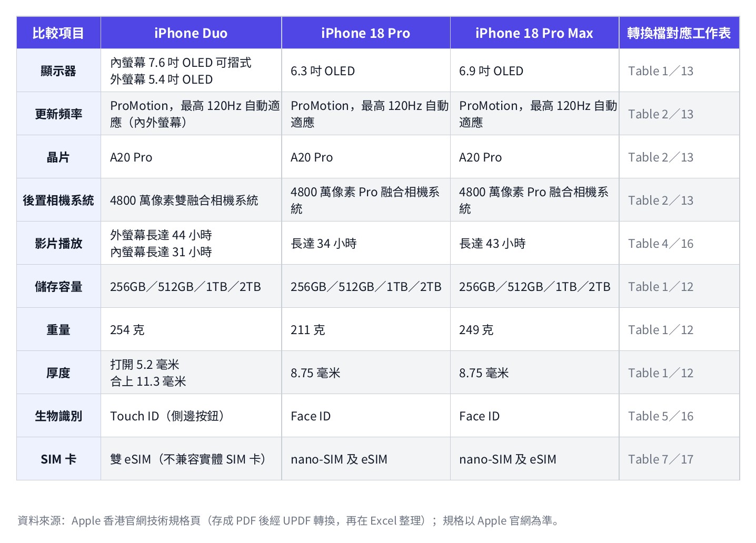Select the "Table 4／16" cell
The image size is (756, 543).
click(679, 244)
